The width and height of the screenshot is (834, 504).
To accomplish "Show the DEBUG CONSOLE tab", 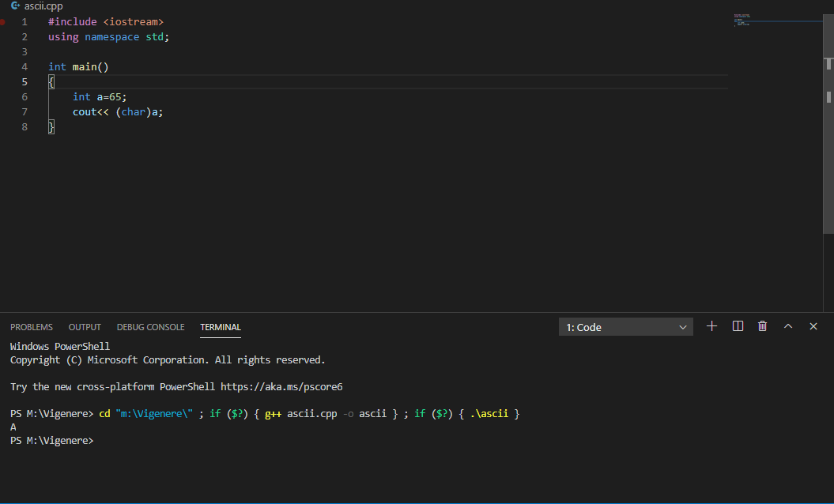I will (150, 327).
